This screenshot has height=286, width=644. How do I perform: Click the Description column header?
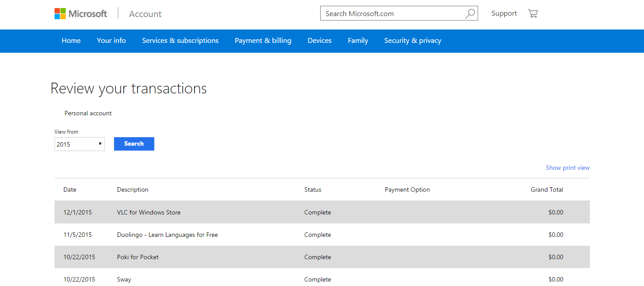(x=133, y=189)
